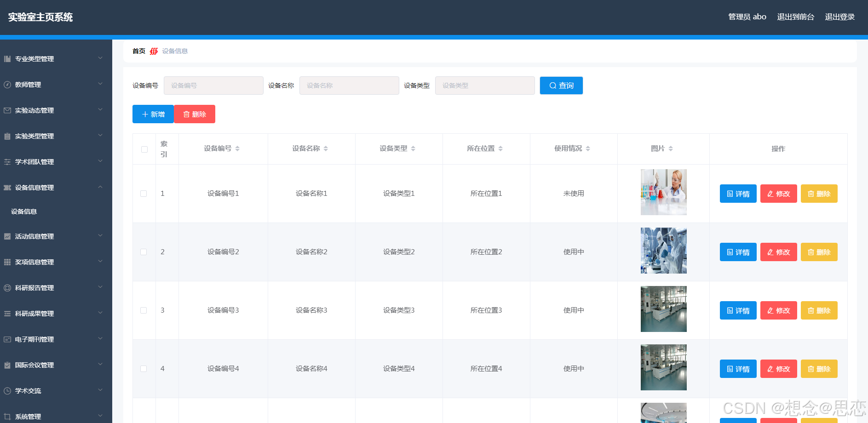Sort by 设备类型 column arrows
Image resolution: width=868 pixels, height=423 pixels.
[413, 149]
